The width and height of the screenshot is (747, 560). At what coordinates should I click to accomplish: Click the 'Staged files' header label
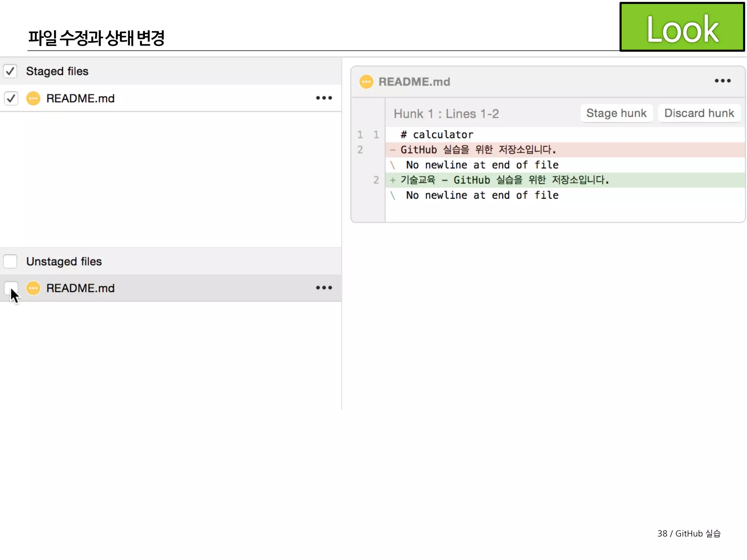point(57,71)
